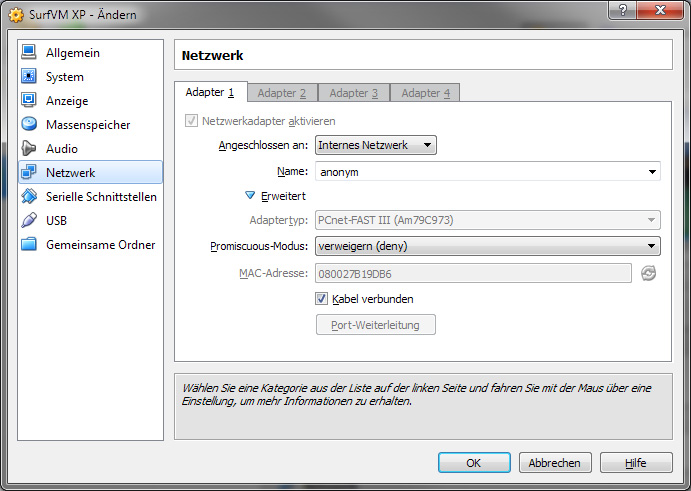Switch to the Adapter 2 tab

click(x=282, y=93)
